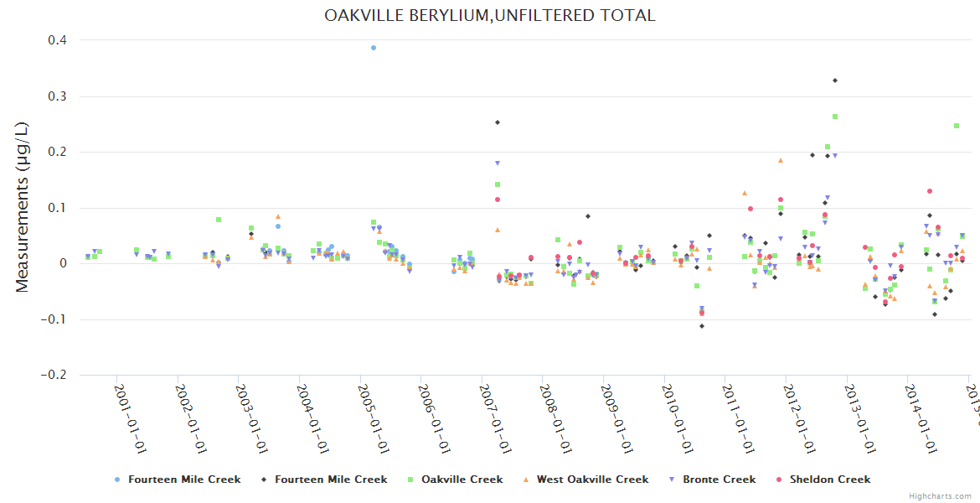Click the chart title Oakville Berylium text

click(x=490, y=15)
